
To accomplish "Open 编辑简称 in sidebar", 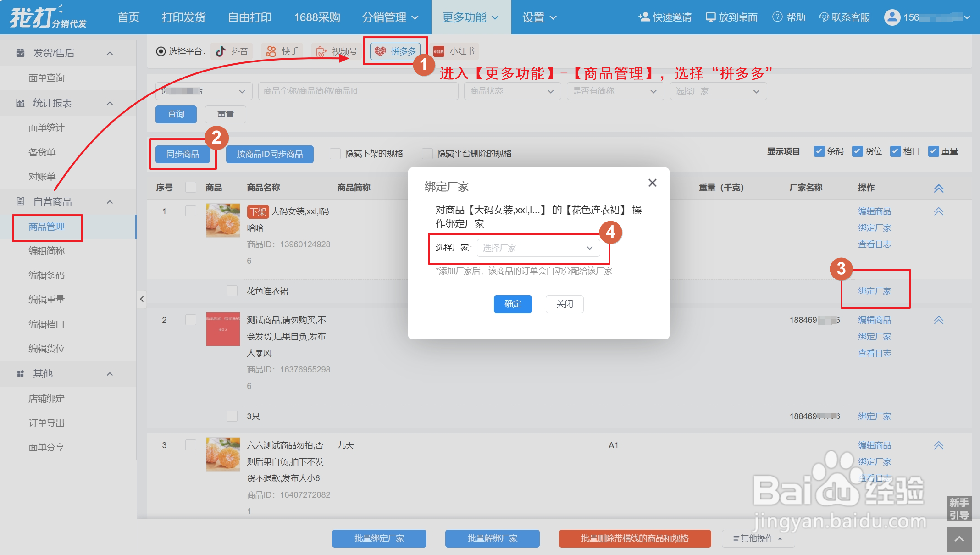I will [x=46, y=251].
